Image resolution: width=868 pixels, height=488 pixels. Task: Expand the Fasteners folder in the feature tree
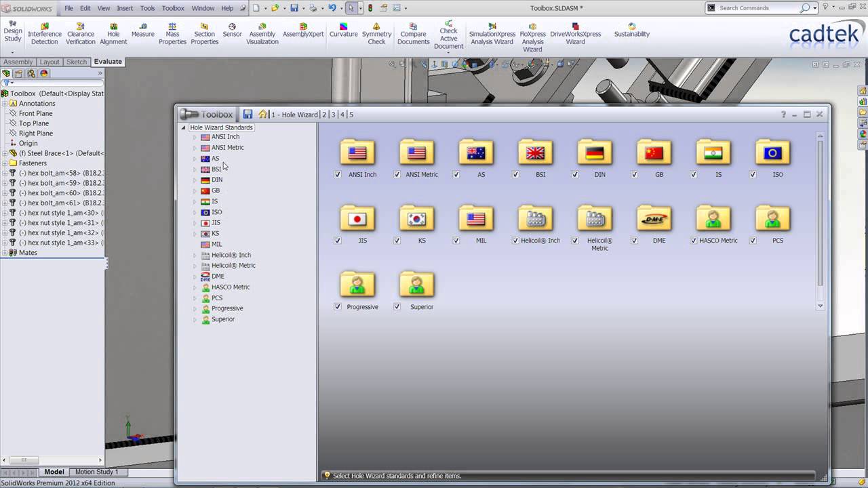5,163
